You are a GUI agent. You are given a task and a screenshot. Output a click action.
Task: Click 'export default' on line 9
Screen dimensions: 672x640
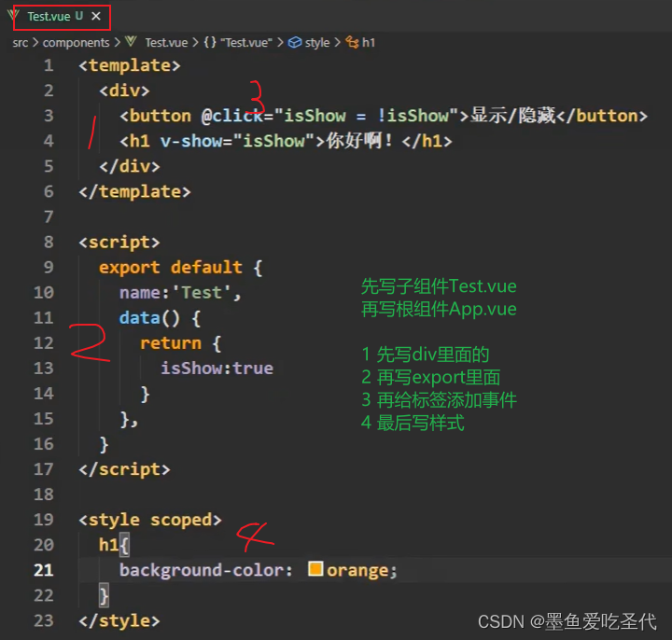(171, 268)
